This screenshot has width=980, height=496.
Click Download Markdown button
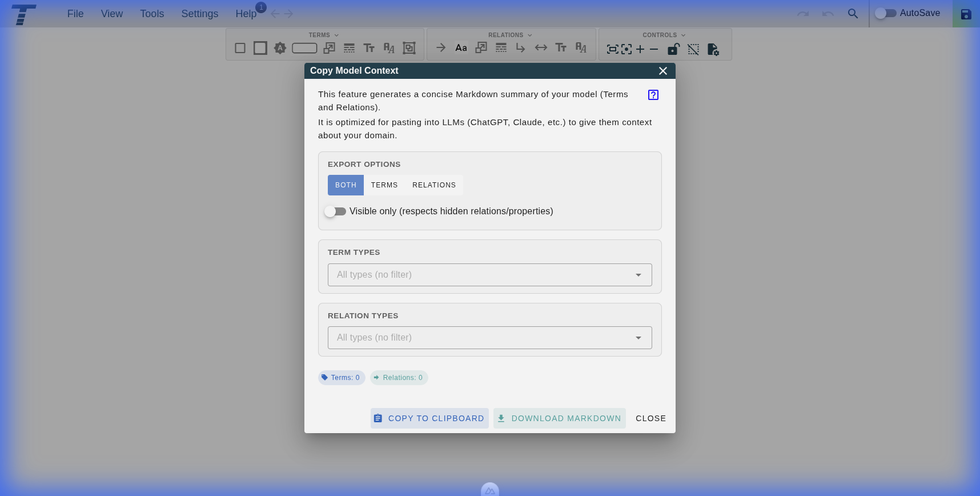tap(560, 418)
